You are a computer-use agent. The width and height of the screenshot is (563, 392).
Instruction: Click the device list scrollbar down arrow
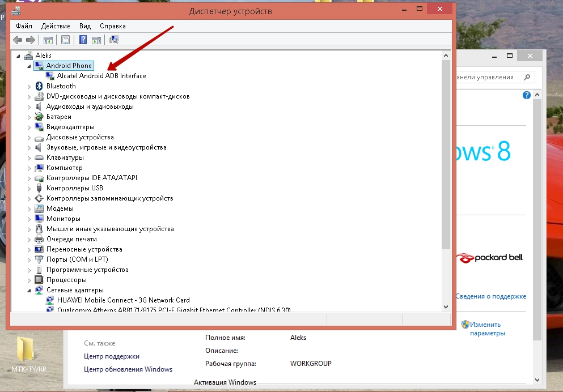(x=446, y=306)
